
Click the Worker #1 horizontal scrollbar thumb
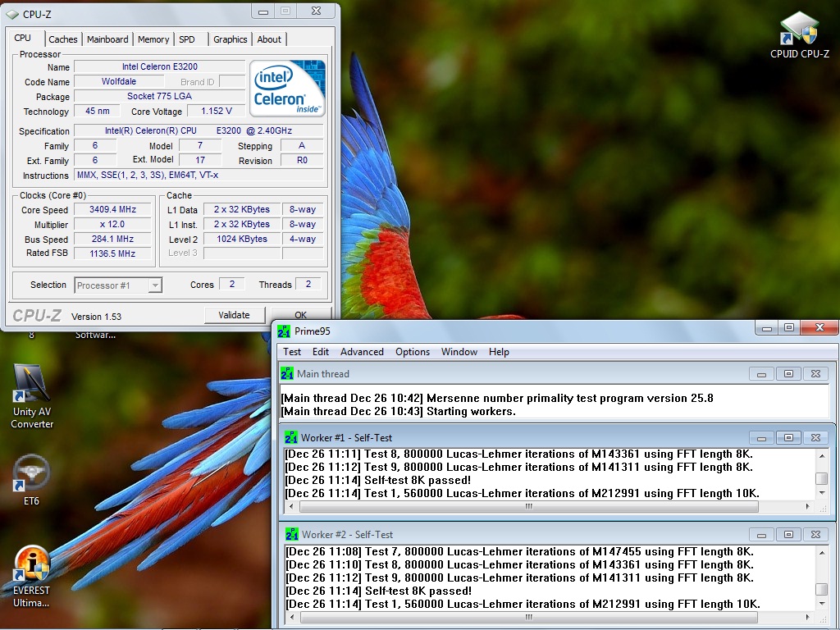[x=529, y=506]
